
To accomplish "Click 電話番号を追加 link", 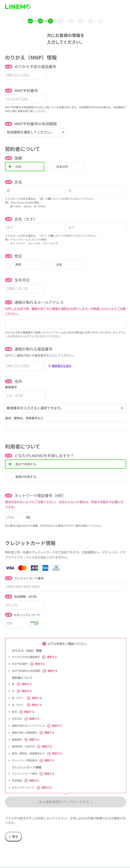I will 61,366.
